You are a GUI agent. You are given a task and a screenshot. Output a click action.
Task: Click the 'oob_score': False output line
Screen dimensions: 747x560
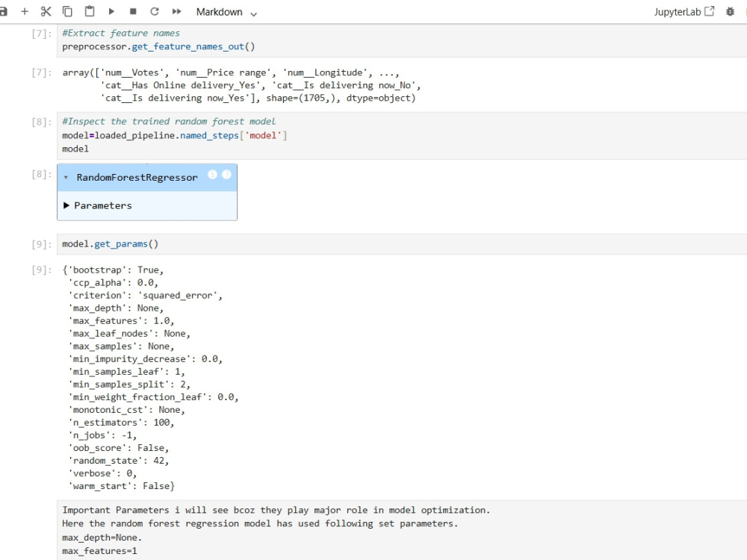click(119, 447)
